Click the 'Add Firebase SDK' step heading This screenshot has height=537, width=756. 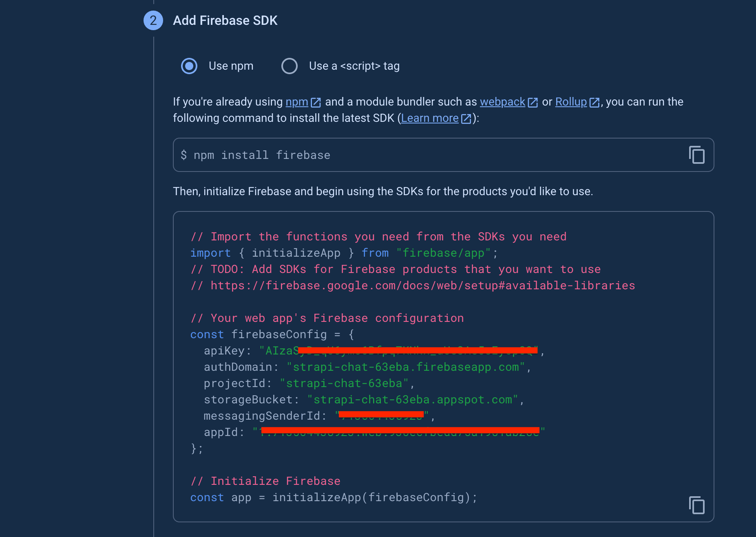click(225, 20)
